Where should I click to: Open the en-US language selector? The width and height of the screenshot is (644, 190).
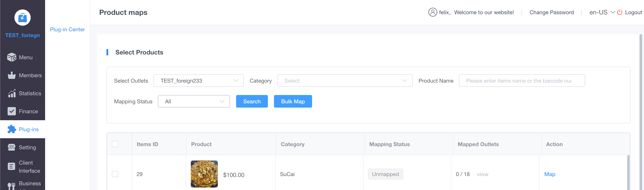click(x=602, y=12)
